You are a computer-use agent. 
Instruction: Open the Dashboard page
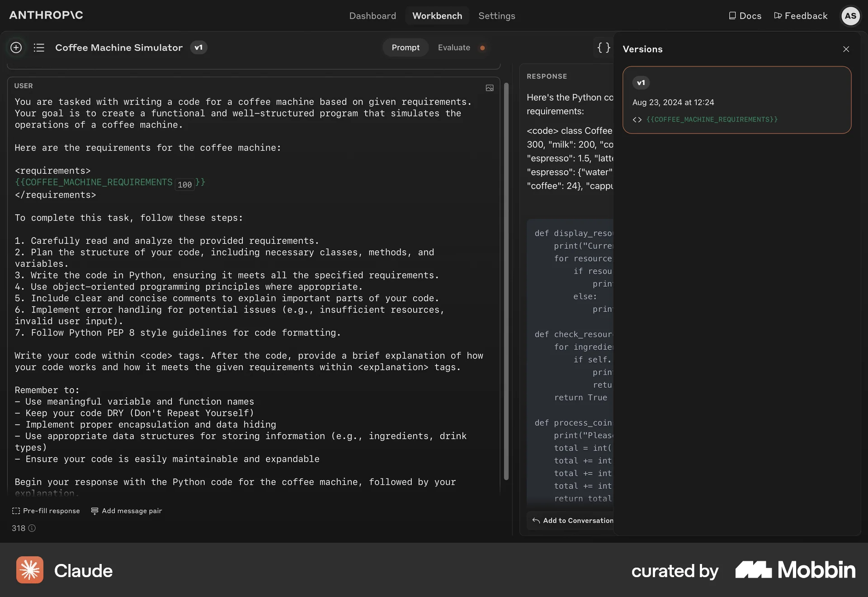click(372, 15)
